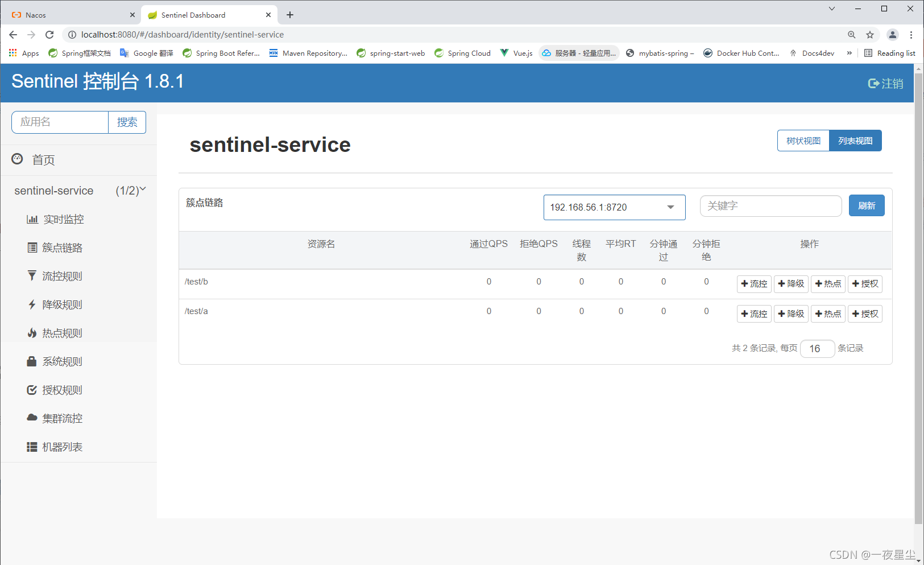Click the browser forward arrow
Viewport: 924px width, 565px height.
[31, 35]
